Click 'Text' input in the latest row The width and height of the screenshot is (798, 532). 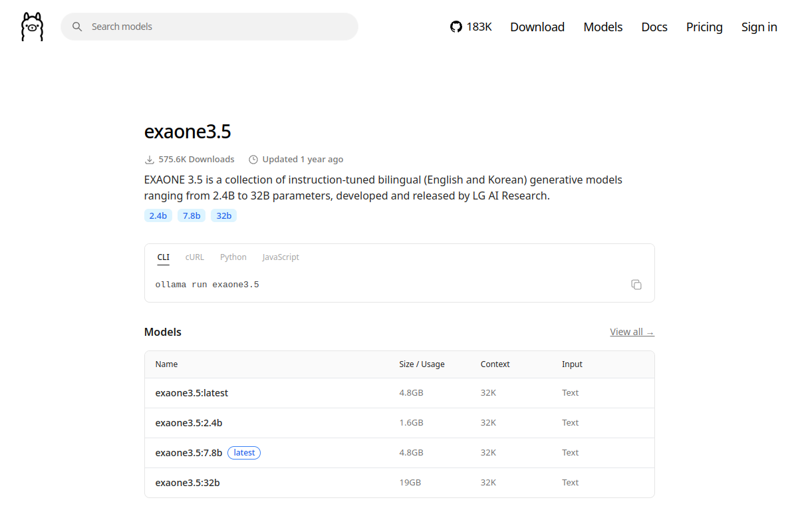pyautogui.click(x=570, y=393)
